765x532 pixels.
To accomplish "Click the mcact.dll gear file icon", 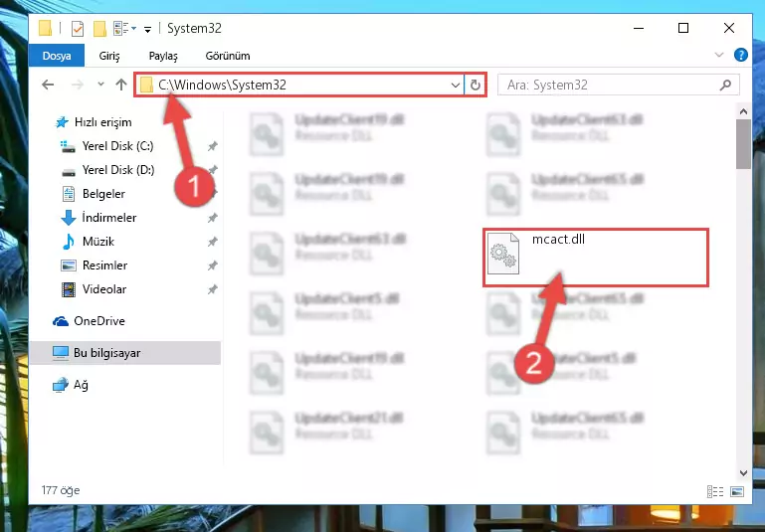I will click(503, 254).
